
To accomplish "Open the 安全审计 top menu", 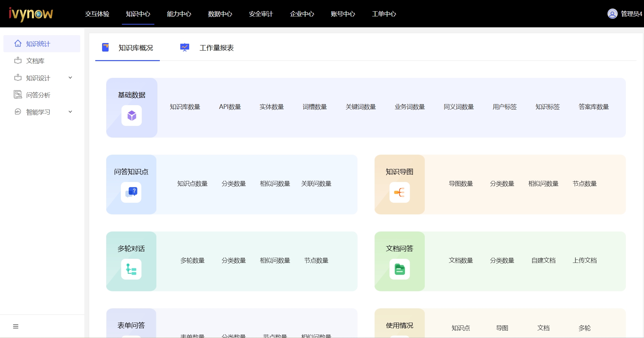I will (x=261, y=14).
